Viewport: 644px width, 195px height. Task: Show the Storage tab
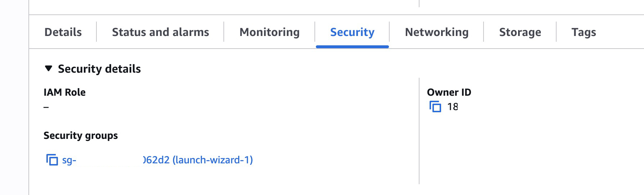click(x=520, y=32)
